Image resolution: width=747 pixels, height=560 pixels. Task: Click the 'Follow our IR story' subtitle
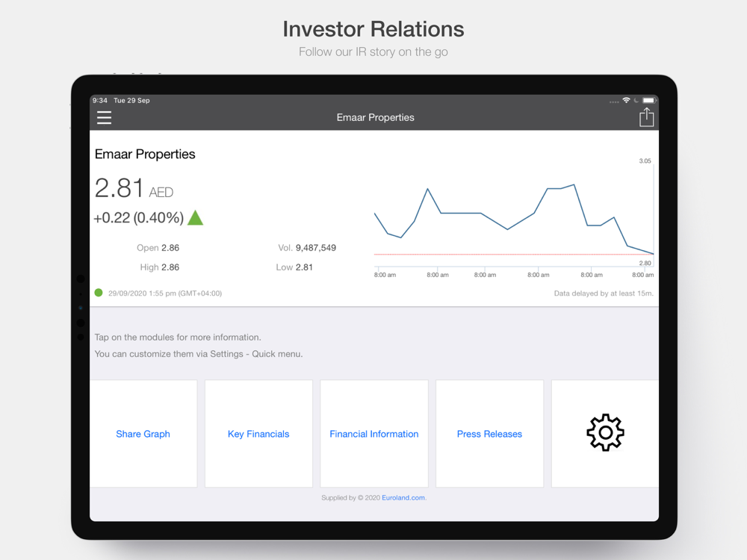click(x=373, y=52)
